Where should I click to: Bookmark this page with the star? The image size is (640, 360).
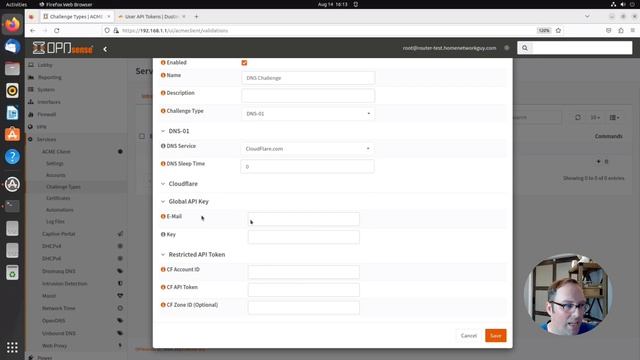558,31
